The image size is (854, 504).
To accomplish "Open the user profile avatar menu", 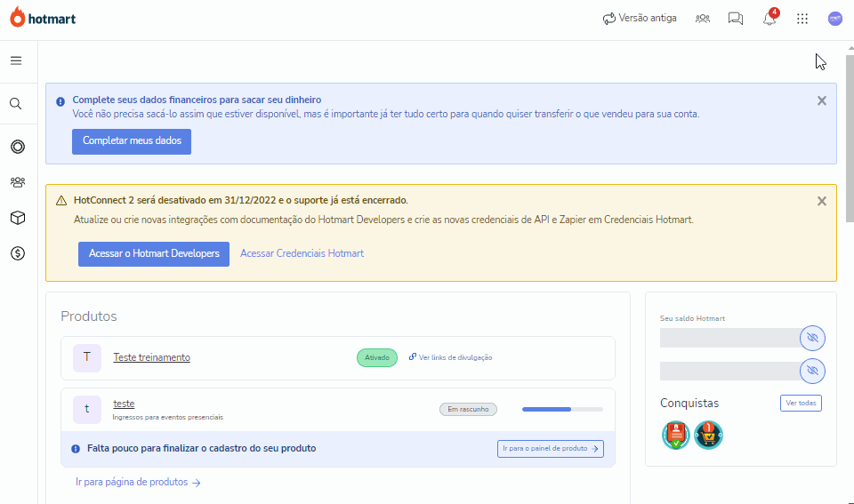I will coord(835,19).
